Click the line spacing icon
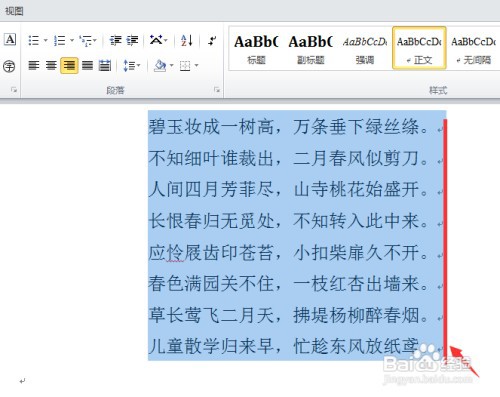 [x=129, y=65]
